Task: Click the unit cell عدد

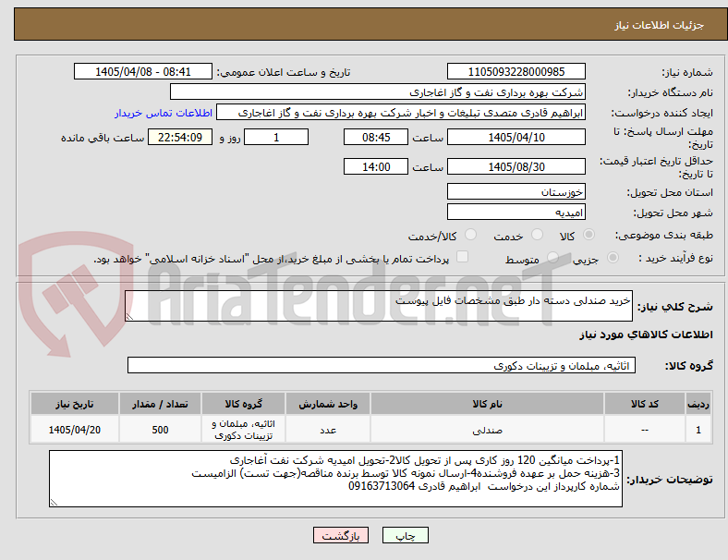Action: 328,430
